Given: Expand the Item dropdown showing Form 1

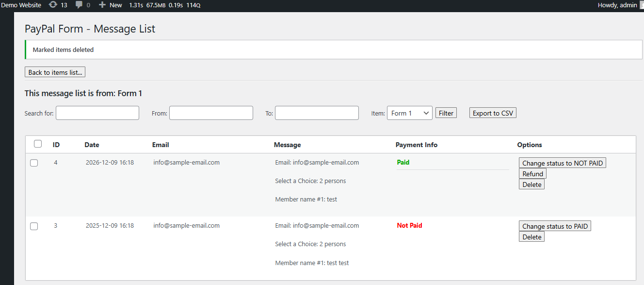Looking at the screenshot, I should pyautogui.click(x=409, y=113).
